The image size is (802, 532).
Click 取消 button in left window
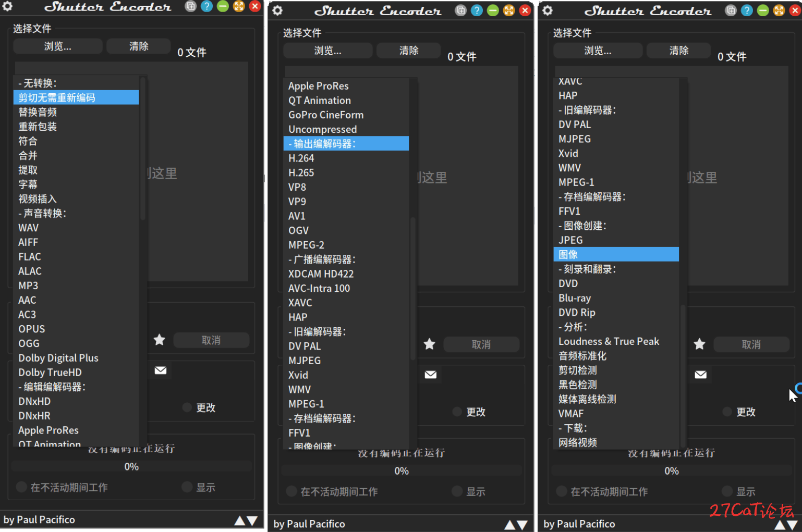(211, 340)
